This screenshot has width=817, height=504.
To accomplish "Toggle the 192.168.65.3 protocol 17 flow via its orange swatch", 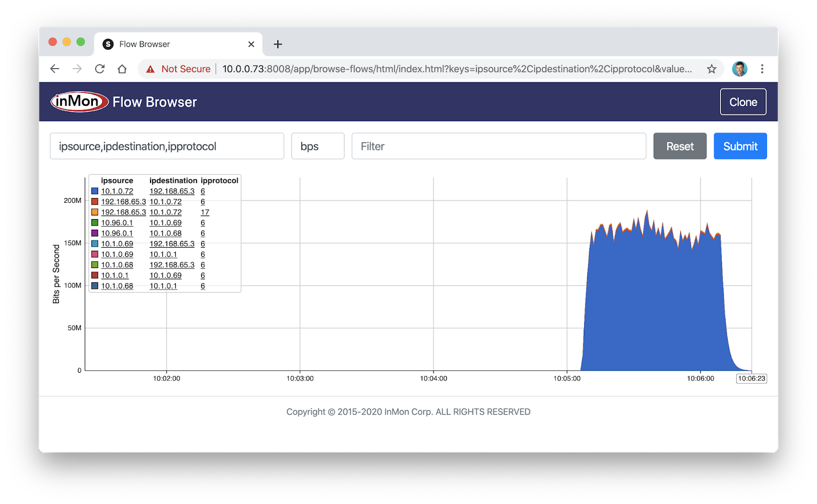I will (x=93, y=212).
